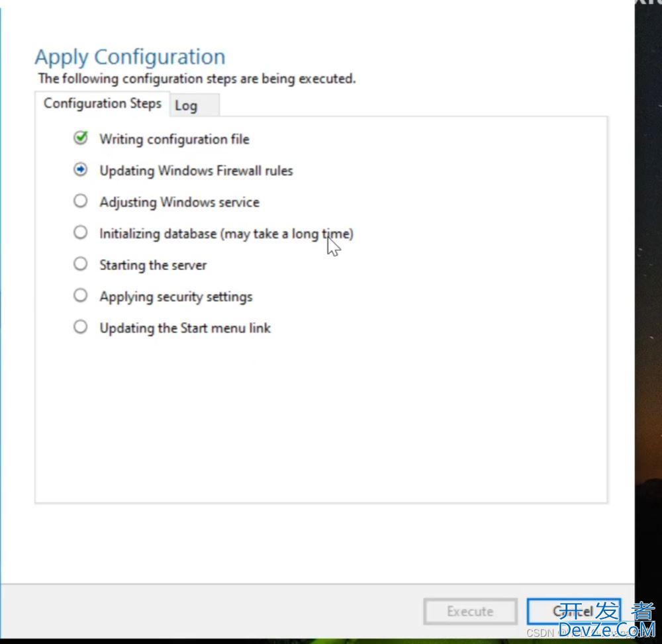662x644 pixels.
Task: Click the 'Apply Configuration' heading
Action: point(130,57)
